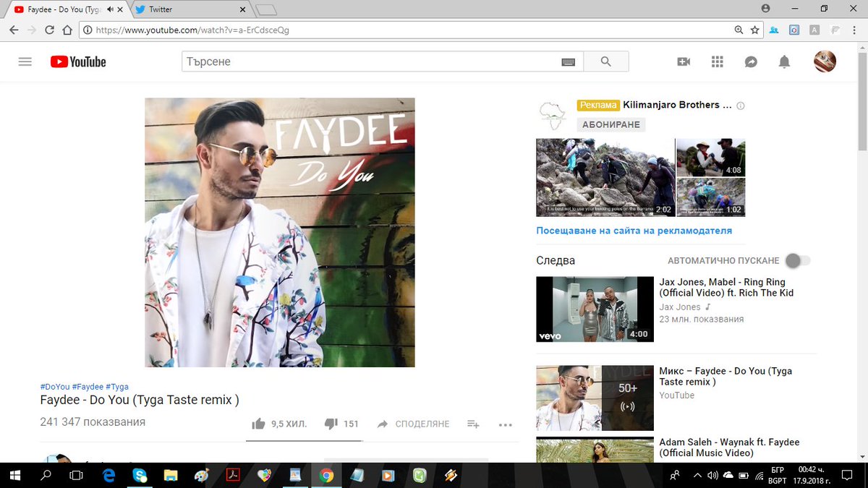Open the account avatar menu

point(825,61)
